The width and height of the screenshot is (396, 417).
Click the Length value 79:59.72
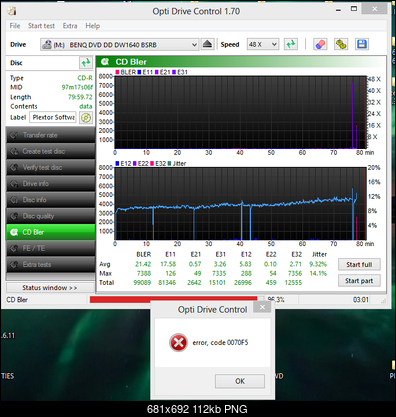coord(80,97)
